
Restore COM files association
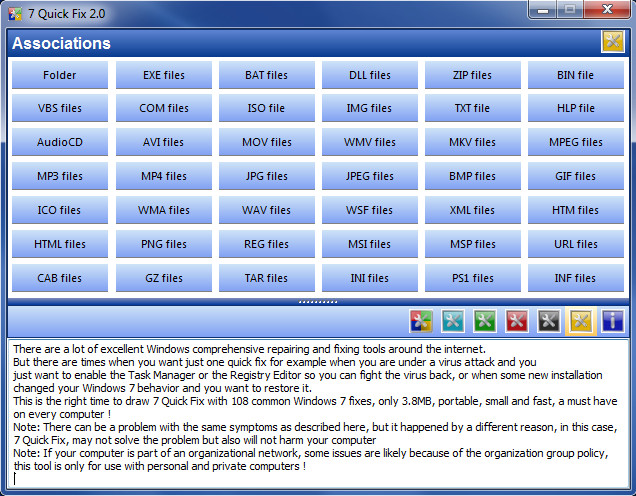164,108
